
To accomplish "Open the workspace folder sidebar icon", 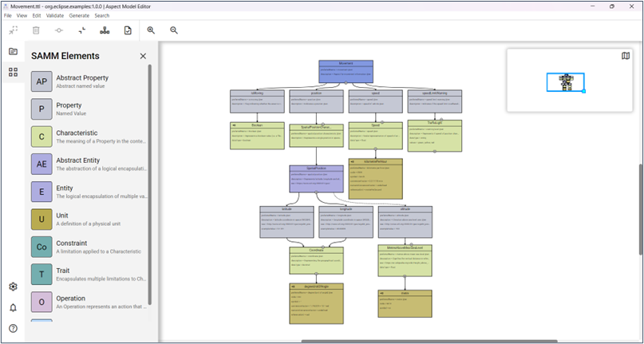I will coord(13,51).
